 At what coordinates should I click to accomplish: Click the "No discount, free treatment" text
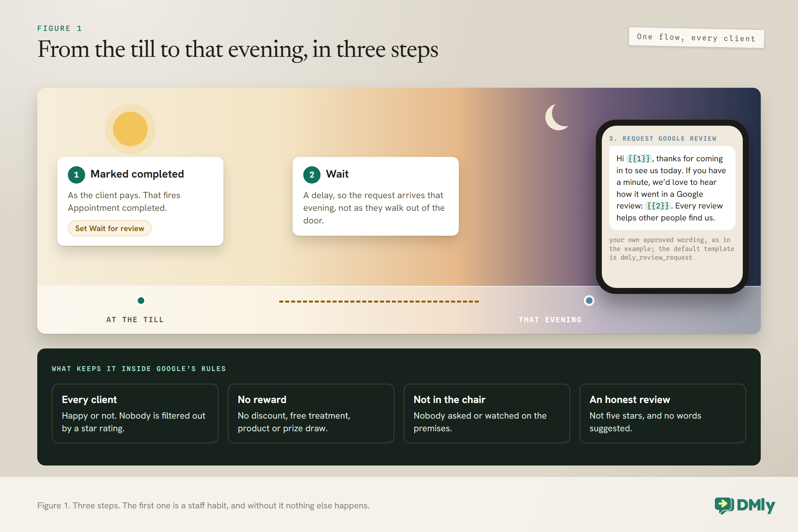294,422
